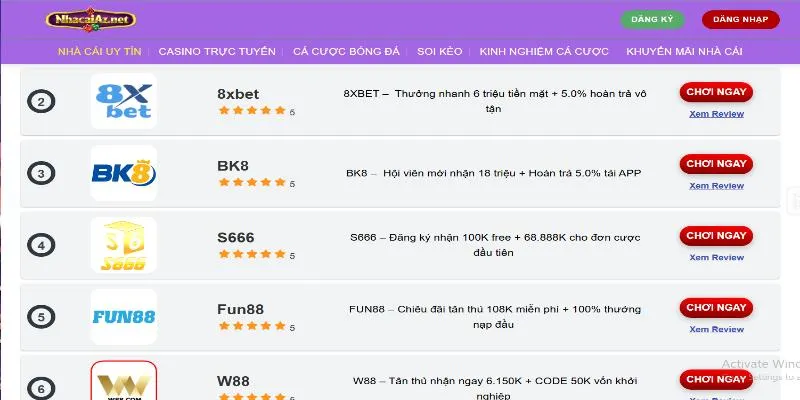This screenshot has height=400, width=800.
Task: Click the rank number 2 badge
Action: point(41,101)
